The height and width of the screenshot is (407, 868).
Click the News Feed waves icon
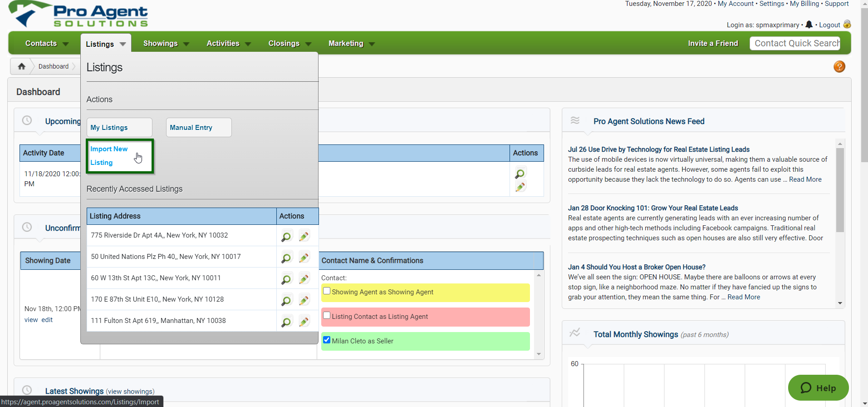click(x=575, y=120)
